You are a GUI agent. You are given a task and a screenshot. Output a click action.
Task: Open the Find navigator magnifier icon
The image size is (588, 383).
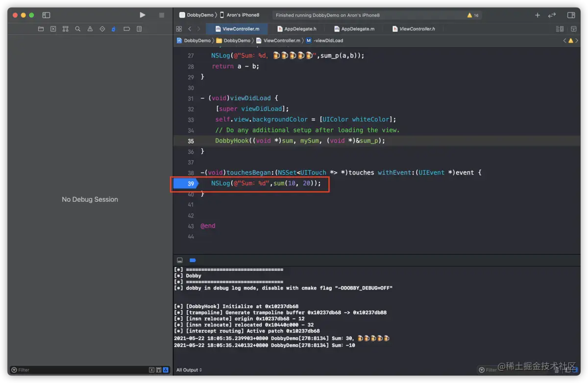77,29
